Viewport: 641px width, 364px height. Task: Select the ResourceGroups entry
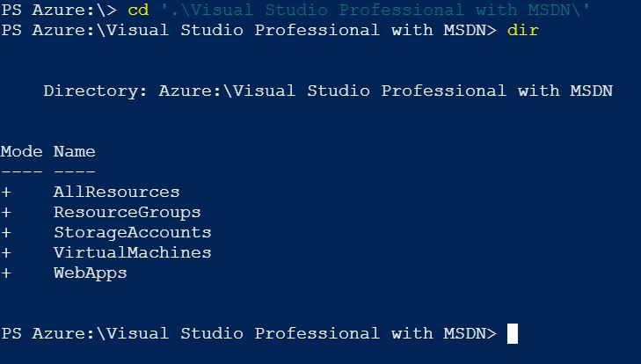(x=127, y=212)
